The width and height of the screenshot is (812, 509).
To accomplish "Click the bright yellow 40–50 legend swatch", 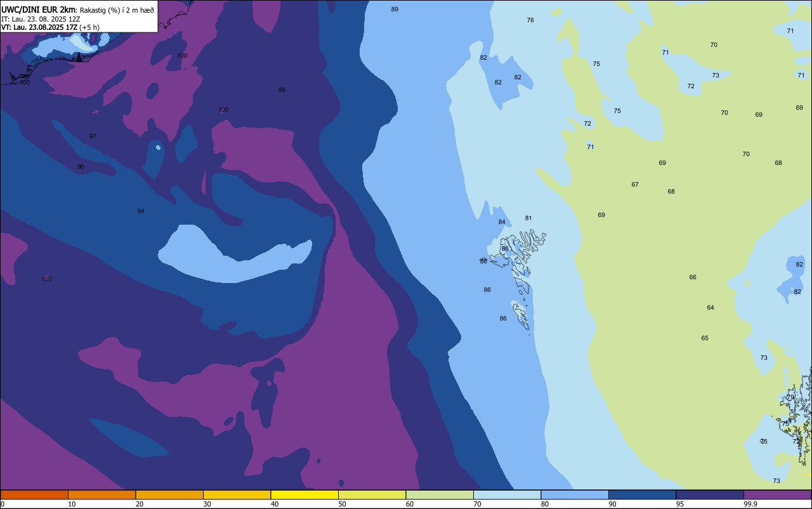I will [304, 494].
